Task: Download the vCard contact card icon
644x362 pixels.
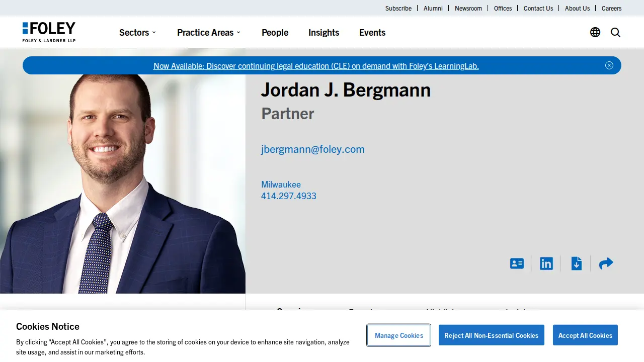Action: point(517,263)
